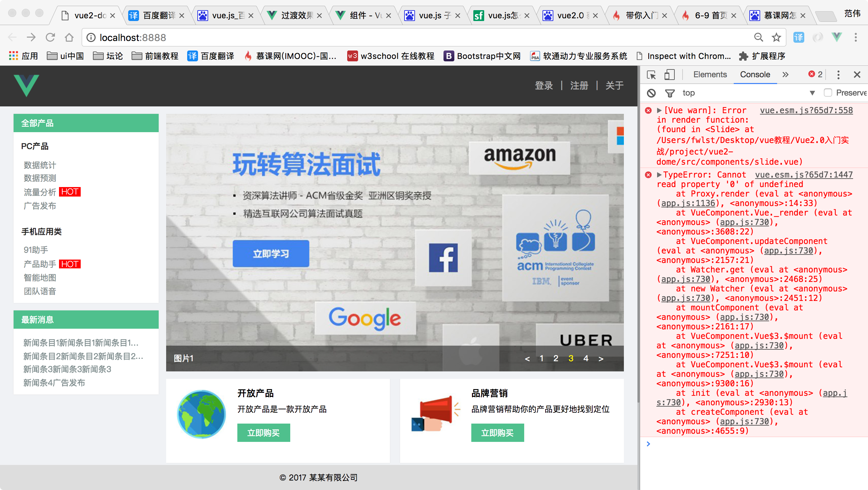868x490 pixels.
Task: Click the console filter funnel icon
Action: [670, 93]
